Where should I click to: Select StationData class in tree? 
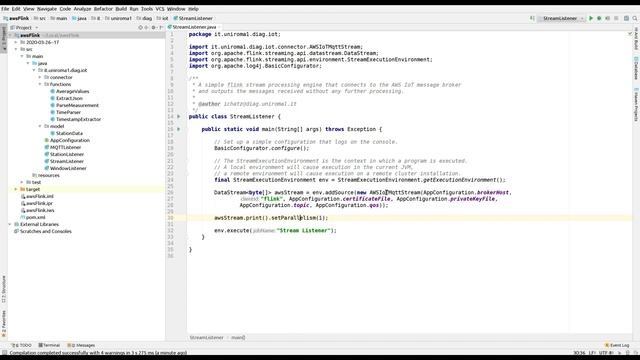pos(69,133)
